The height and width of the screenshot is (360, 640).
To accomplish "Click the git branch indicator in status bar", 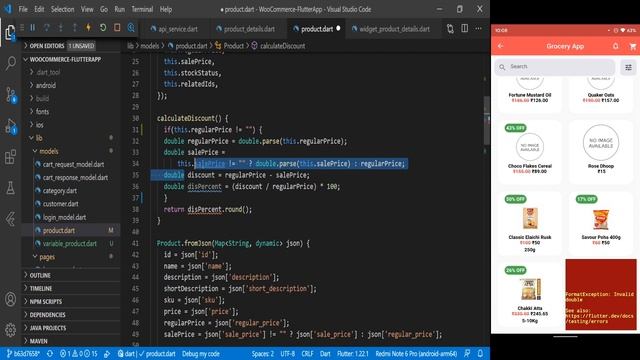I will click(x=24, y=354).
